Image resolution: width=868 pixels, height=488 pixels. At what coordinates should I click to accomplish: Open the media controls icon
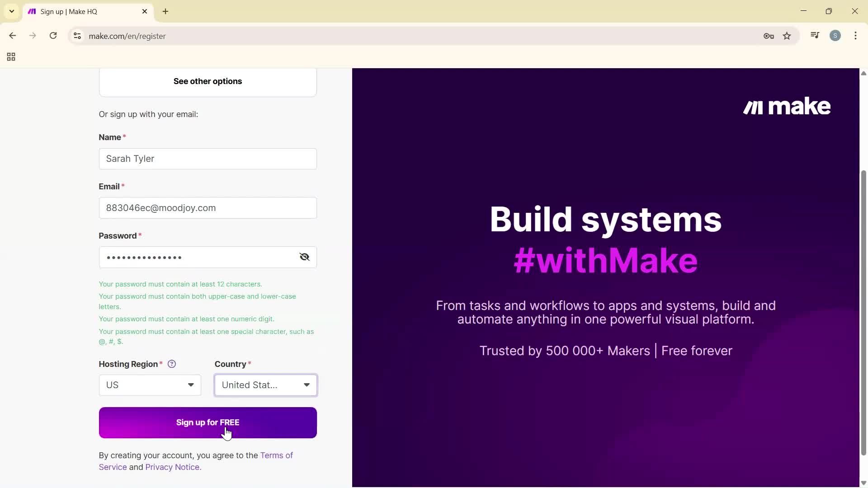815,35
